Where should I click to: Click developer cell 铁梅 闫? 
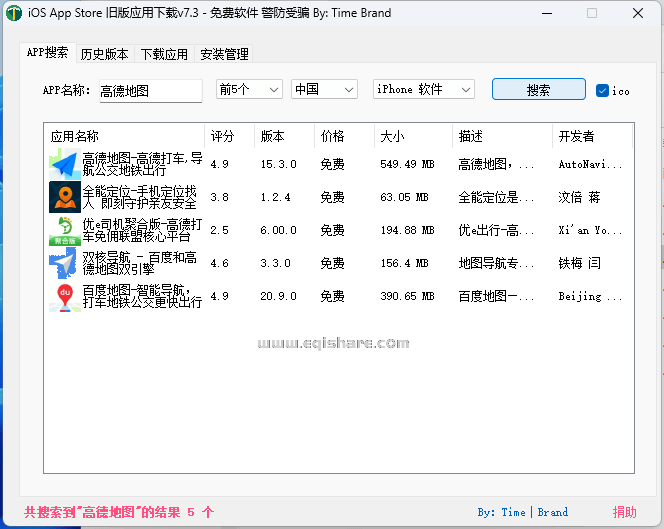point(579,263)
